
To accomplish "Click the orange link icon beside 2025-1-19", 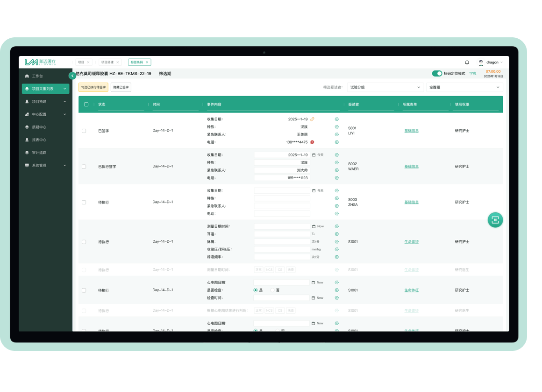I will pos(313,119).
